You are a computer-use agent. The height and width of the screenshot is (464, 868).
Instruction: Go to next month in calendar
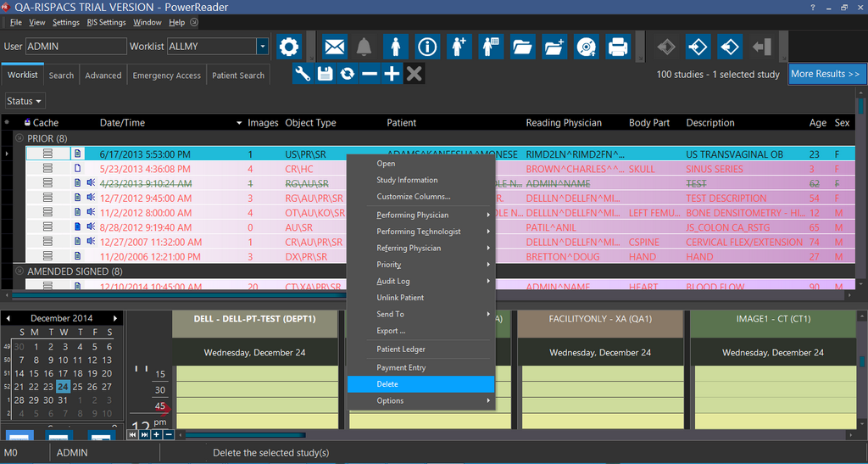click(117, 318)
